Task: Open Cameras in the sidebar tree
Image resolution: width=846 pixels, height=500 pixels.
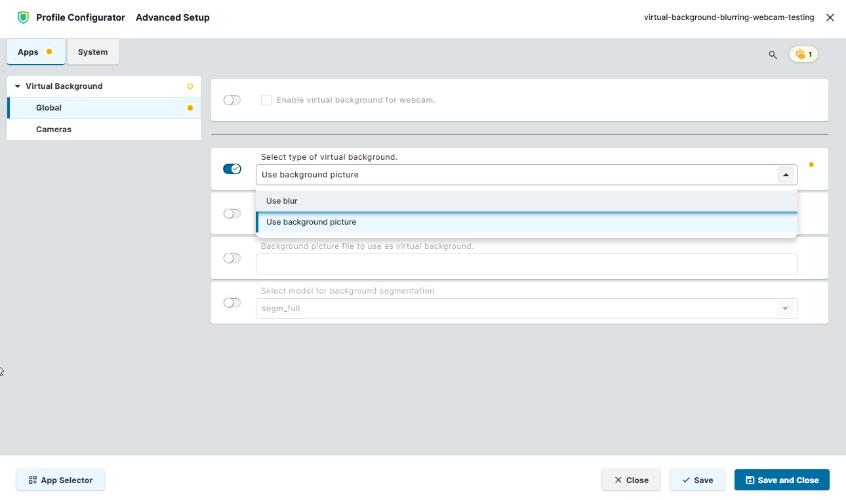Action: pos(54,129)
